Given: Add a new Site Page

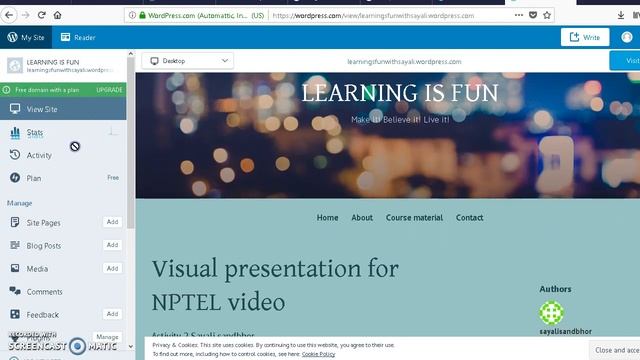Looking at the screenshot, I should click(112, 222).
